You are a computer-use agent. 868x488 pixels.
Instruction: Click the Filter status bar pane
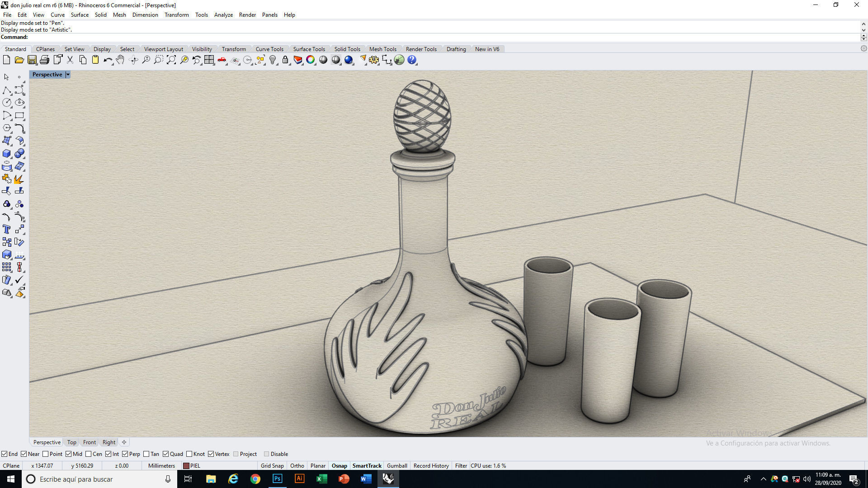461,466
